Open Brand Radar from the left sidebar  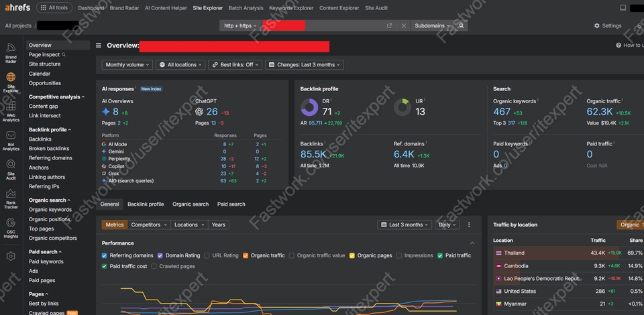11,53
